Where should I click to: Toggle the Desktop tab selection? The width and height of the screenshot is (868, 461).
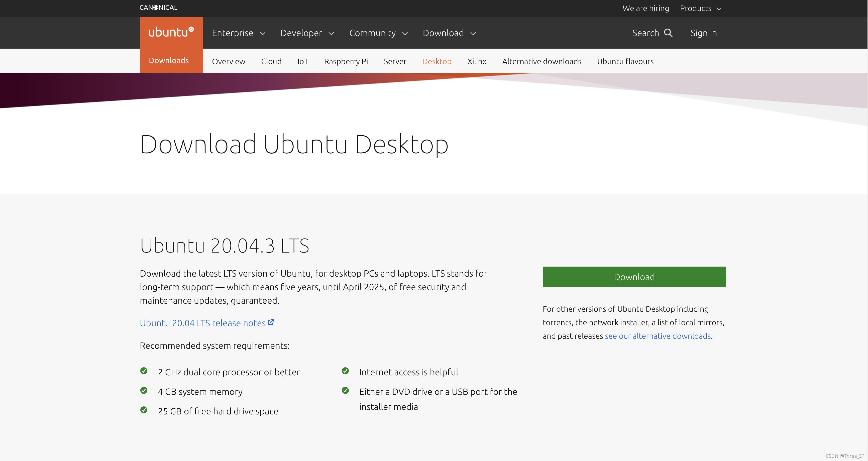tap(436, 61)
